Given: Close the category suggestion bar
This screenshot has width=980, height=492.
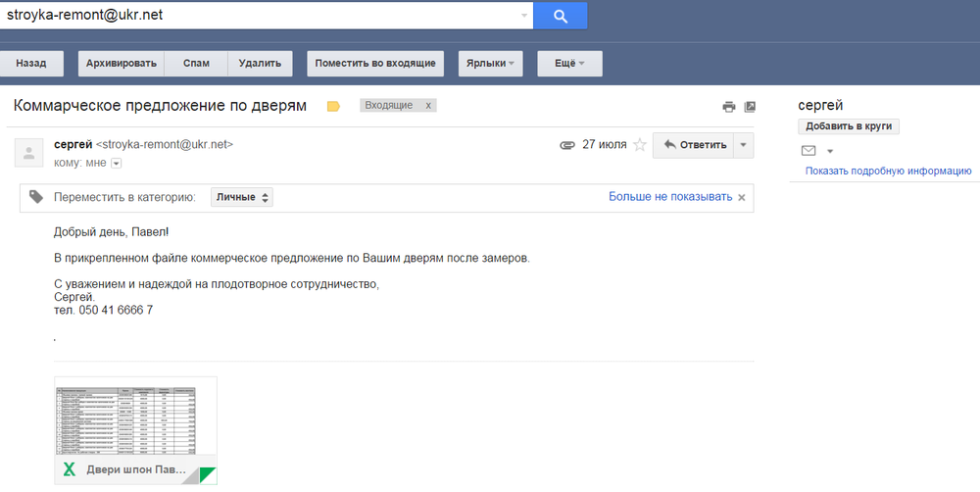Looking at the screenshot, I should 741,198.
